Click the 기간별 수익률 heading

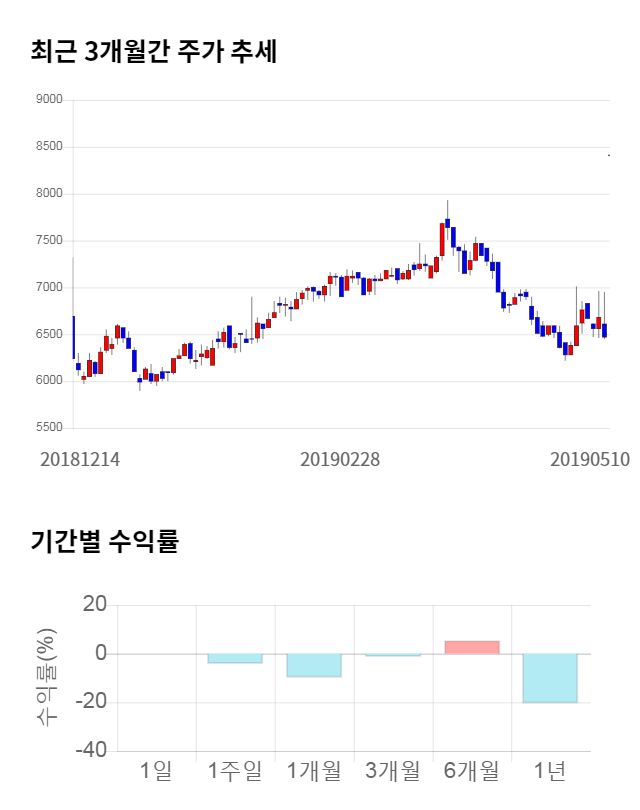[x=104, y=542]
